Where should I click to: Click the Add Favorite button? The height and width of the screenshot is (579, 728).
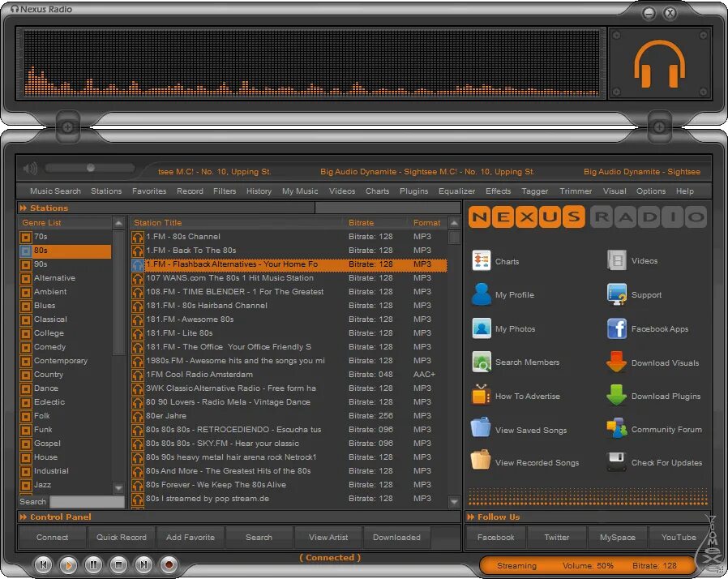pyautogui.click(x=191, y=537)
